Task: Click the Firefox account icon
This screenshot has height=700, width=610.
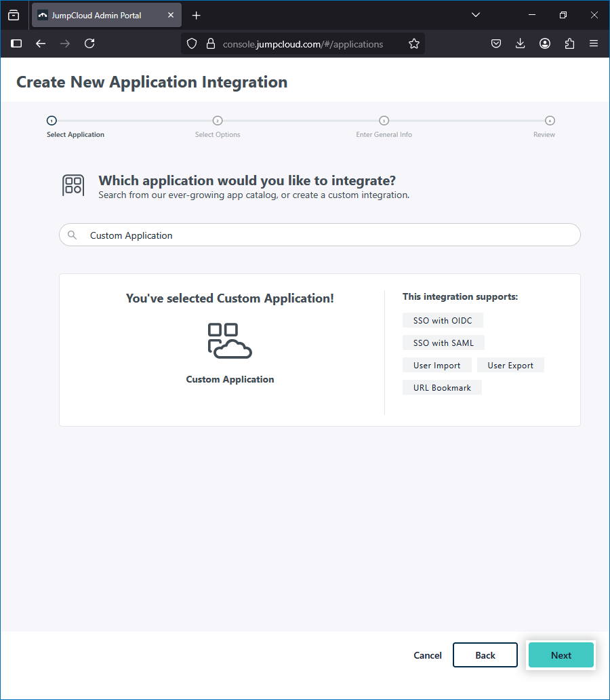Action: 545,43
